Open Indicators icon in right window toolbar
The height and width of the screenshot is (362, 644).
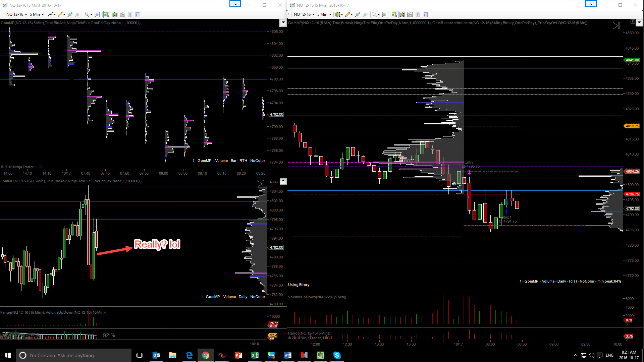pos(402,14)
